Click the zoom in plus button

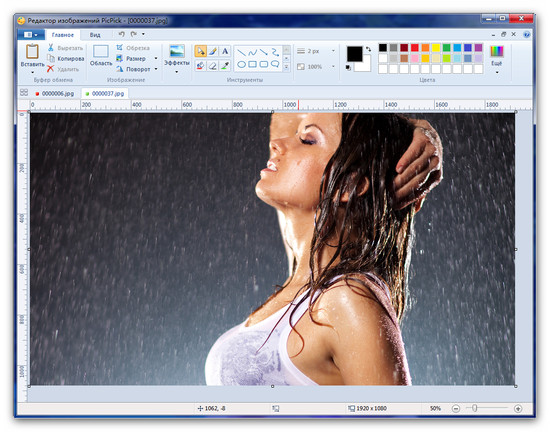[518, 409]
